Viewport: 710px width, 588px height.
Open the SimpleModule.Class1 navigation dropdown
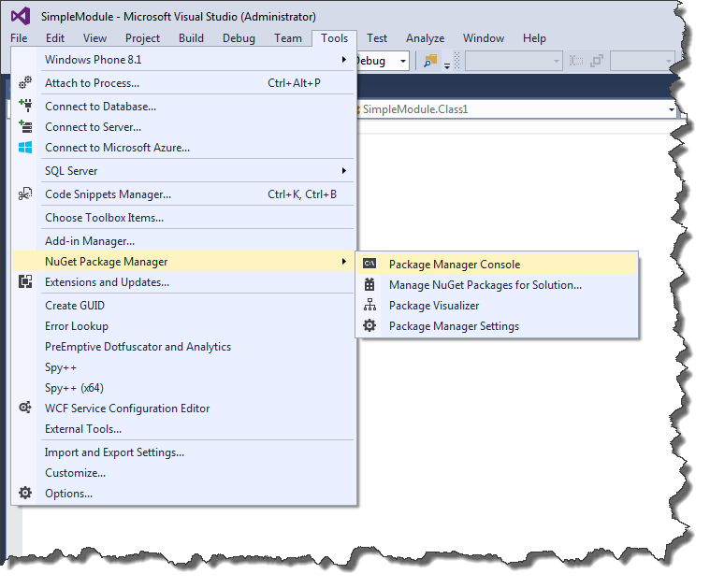click(671, 109)
